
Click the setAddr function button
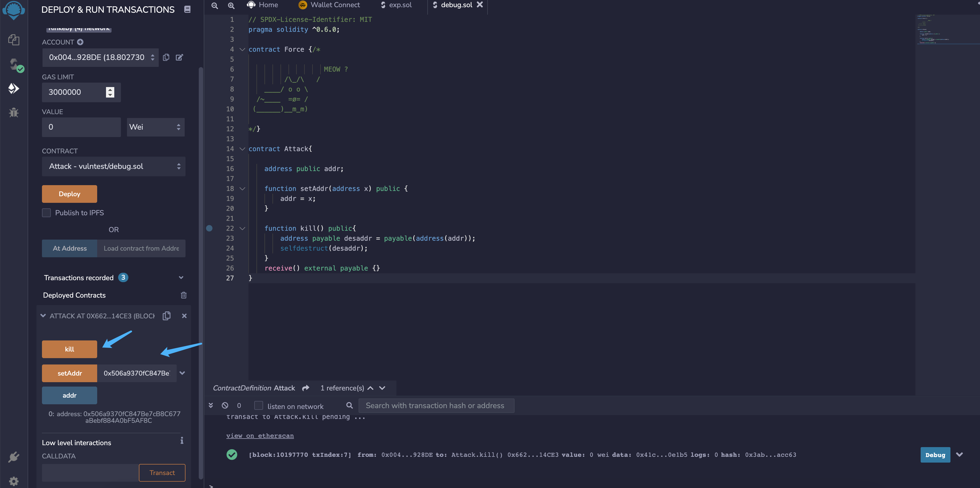(x=69, y=373)
